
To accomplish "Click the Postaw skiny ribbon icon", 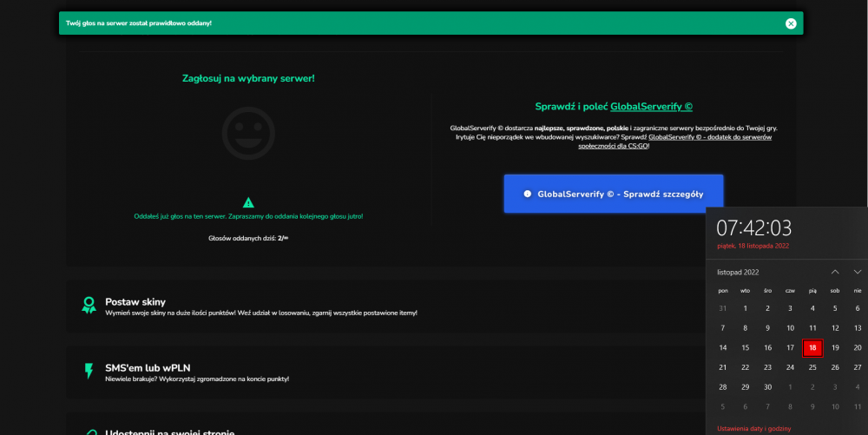I will click(x=89, y=305).
